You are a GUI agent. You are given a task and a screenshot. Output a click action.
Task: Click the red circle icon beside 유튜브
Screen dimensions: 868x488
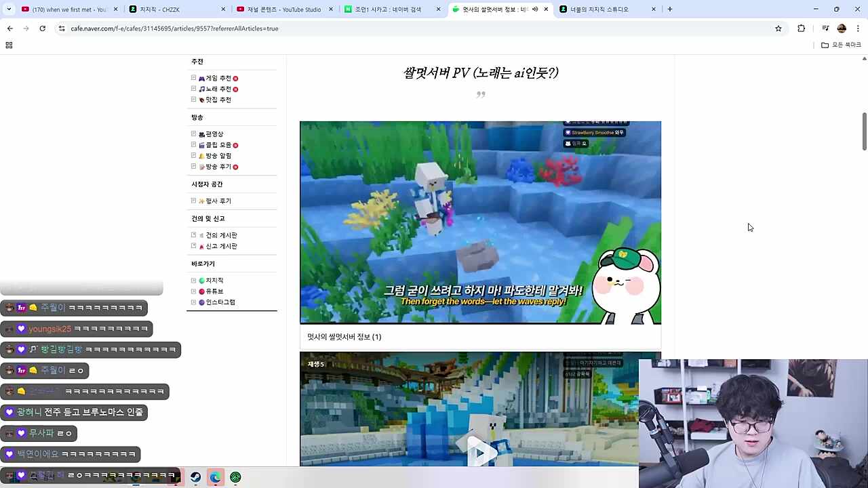(201, 291)
